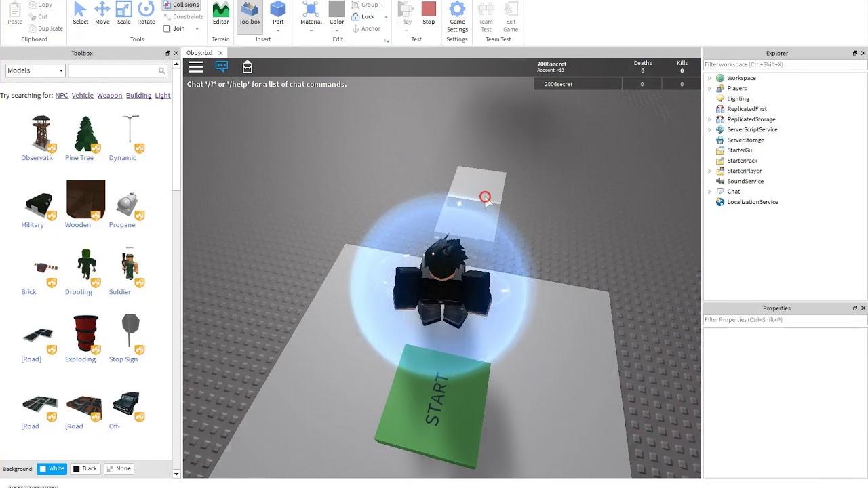Screen dimensions: 868x488
Task: Toggle the Collisions option
Action: click(181, 5)
